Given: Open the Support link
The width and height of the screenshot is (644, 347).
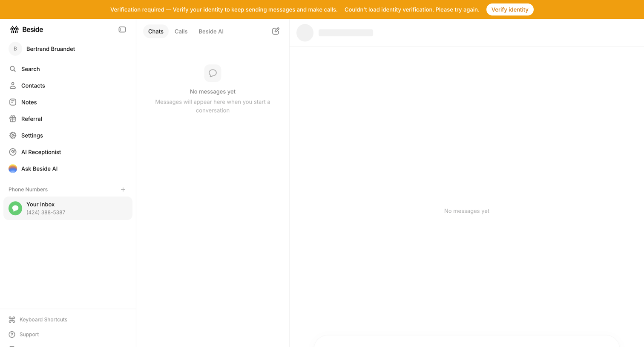Looking at the screenshot, I should click(x=29, y=335).
